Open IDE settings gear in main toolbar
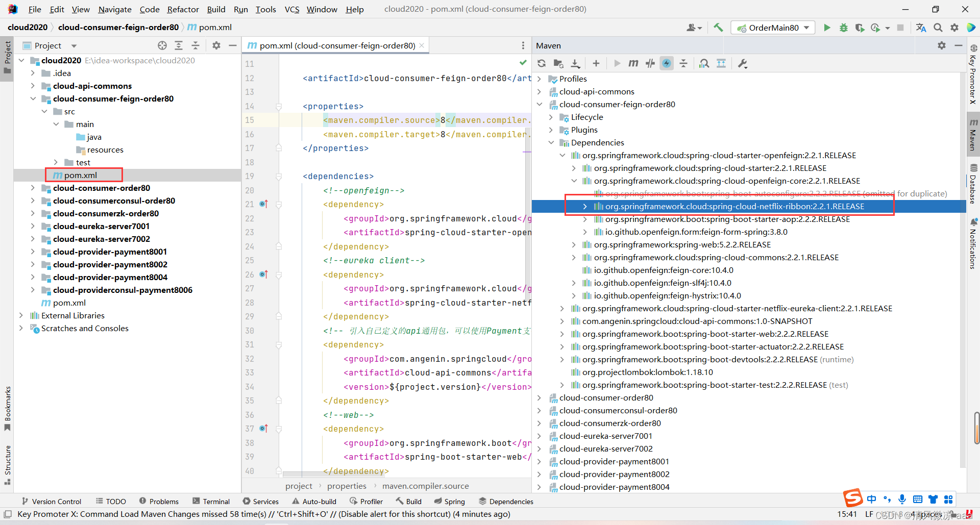The width and height of the screenshot is (980, 525). coord(954,28)
